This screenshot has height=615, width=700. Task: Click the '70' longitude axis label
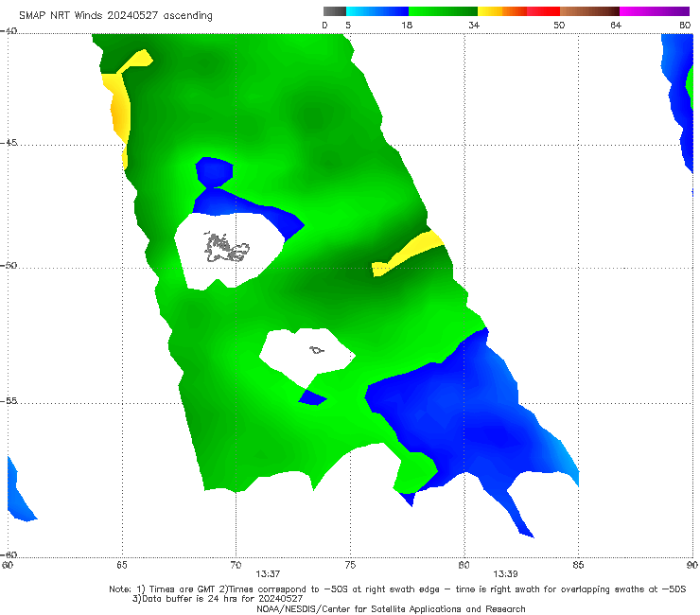point(236,565)
